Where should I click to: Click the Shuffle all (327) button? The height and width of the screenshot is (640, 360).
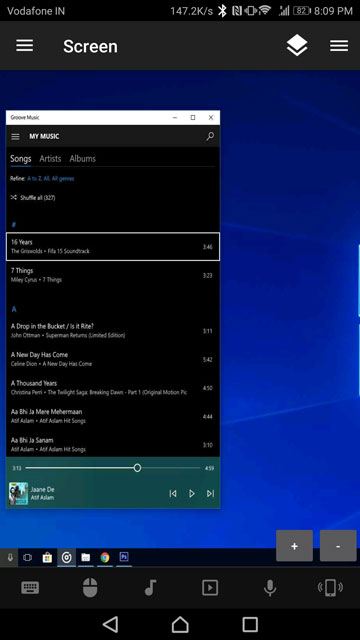tap(33, 198)
